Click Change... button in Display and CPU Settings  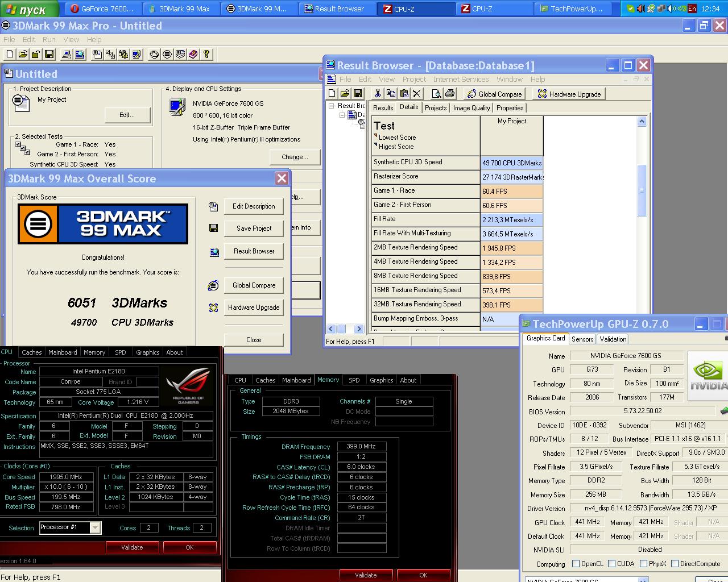(295, 157)
